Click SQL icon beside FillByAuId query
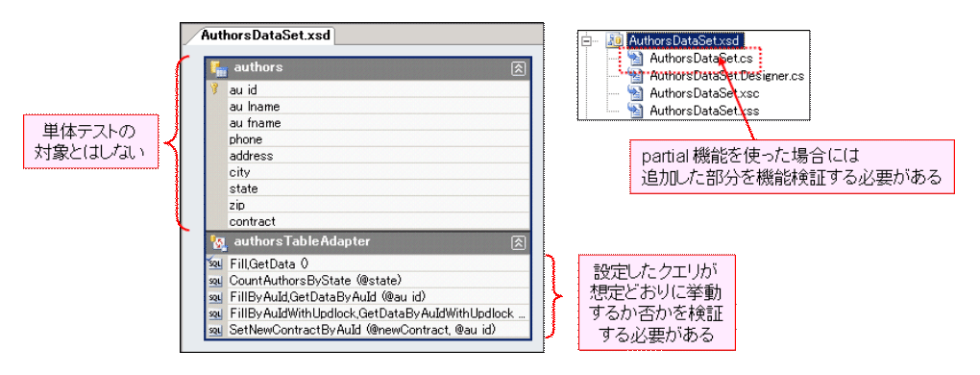The height and width of the screenshot is (375, 980). (215, 297)
